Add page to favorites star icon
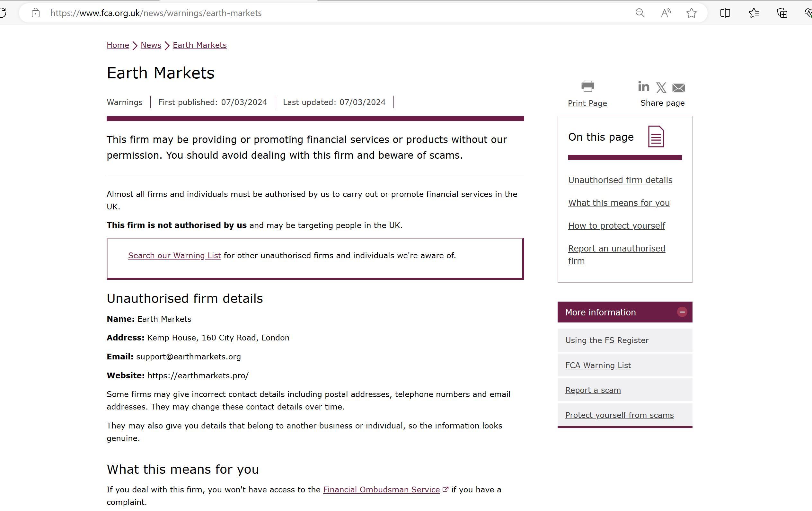812x511 pixels. pyautogui.click(x=691, y=13)
